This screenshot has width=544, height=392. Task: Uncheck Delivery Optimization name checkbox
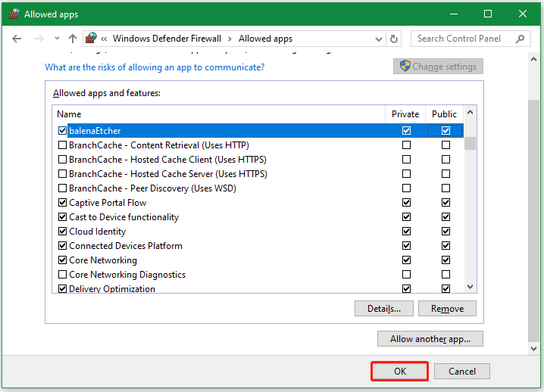[62, 289]
